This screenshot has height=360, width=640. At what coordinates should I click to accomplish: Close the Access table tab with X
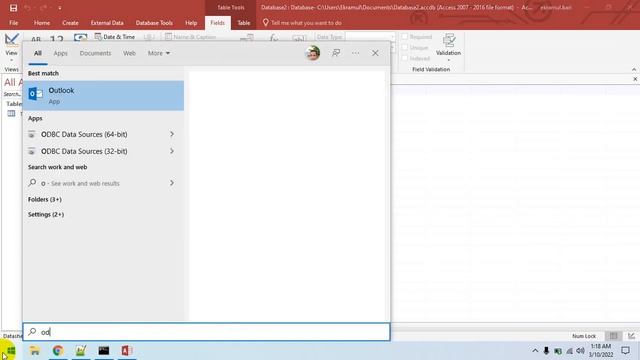(x=635, y=79)
